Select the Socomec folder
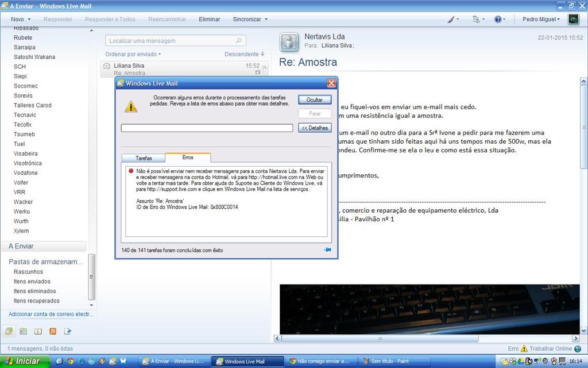The image size is (588, 368). point(26,86)
